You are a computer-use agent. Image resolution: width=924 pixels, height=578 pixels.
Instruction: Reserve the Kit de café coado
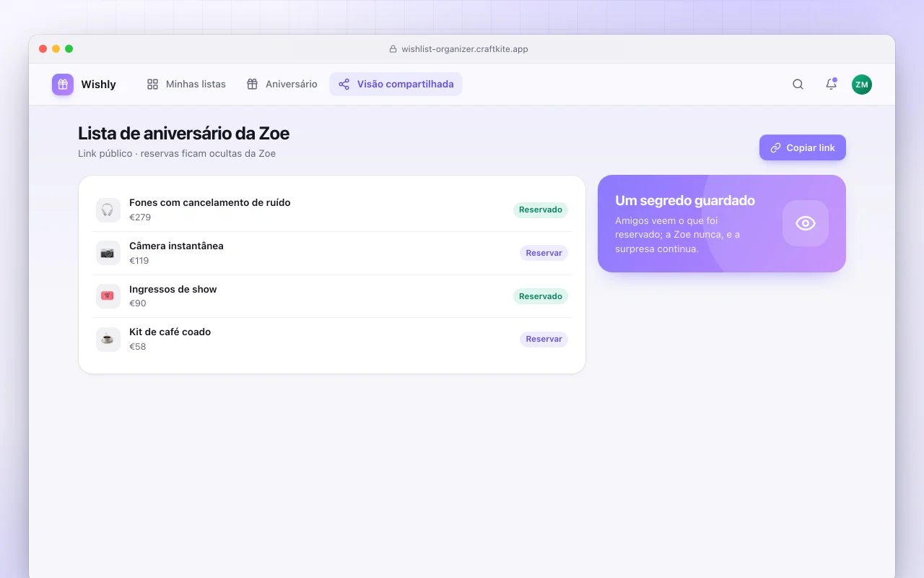[544, 339]
